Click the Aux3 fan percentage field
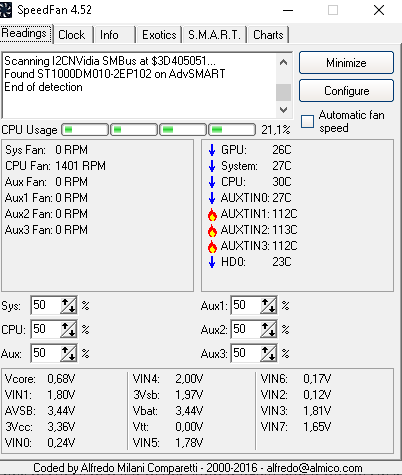This screenshot has height=475, width=402. pyautogui.click(x=246, y=353)
